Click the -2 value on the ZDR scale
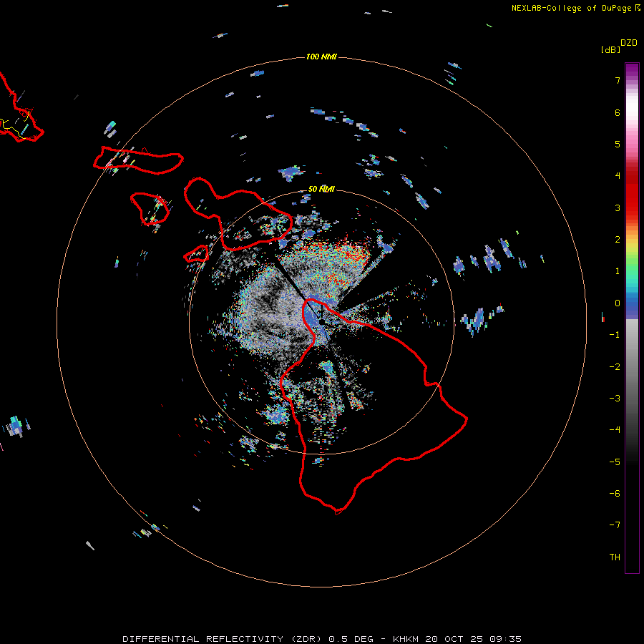This screenshot has width=644, height=644. coord(615,367)
